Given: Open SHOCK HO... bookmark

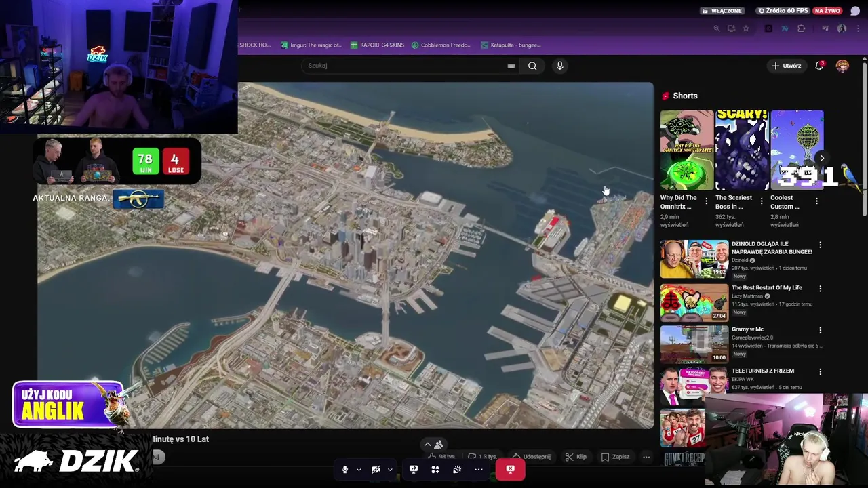Looking at the screenshot, I should tap(255, 45).
